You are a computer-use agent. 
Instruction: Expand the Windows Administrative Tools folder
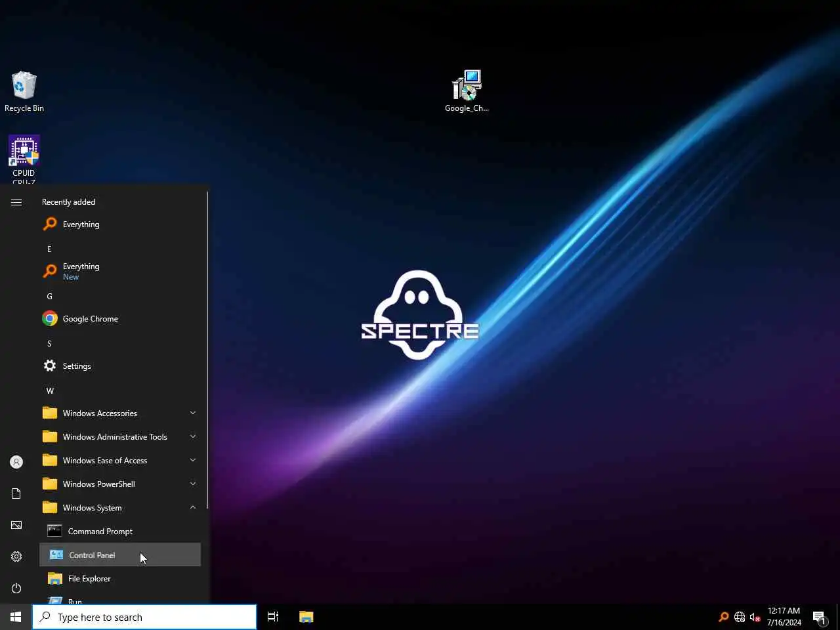(x=120, y=437)
